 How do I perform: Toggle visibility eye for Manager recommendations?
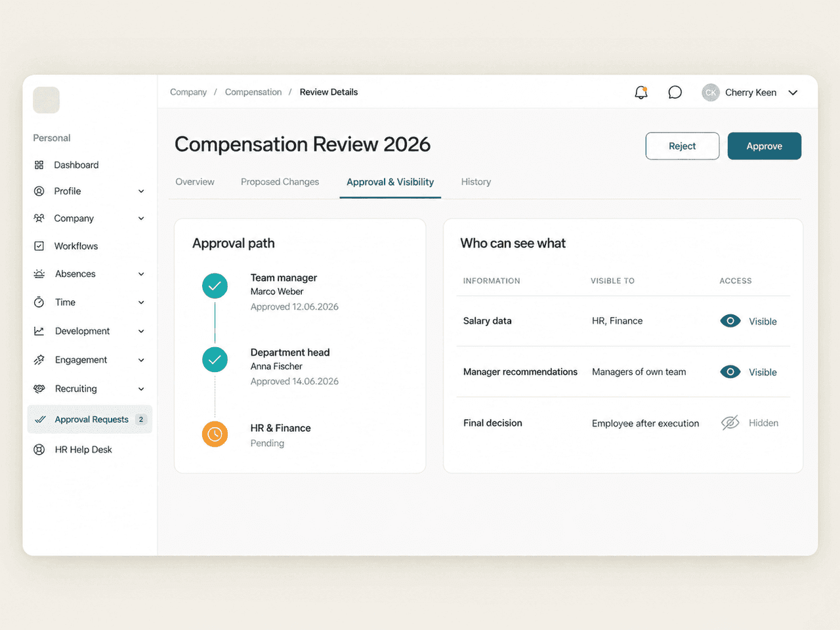coord(730,371)
